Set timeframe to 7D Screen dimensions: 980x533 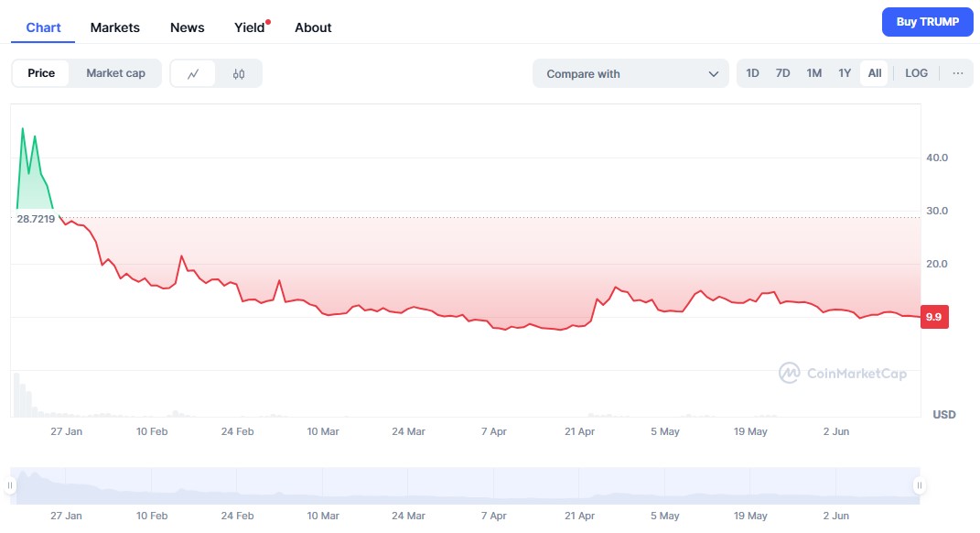[x=782, y=73]
